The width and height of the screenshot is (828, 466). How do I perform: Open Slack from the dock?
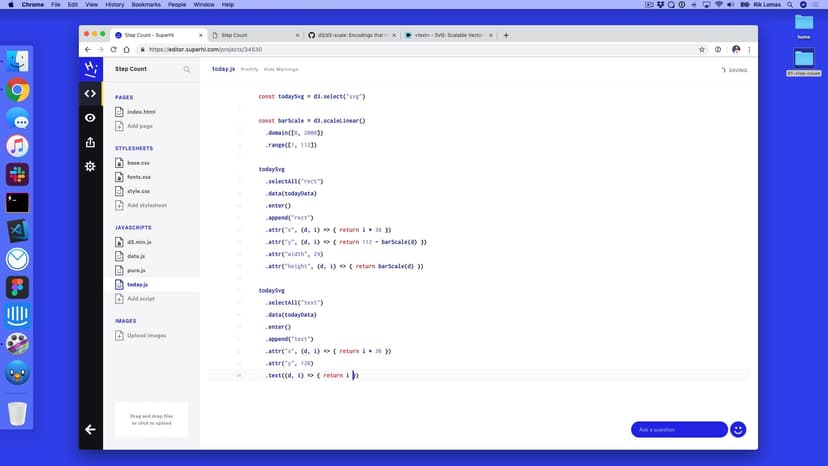tap(17, 174)
